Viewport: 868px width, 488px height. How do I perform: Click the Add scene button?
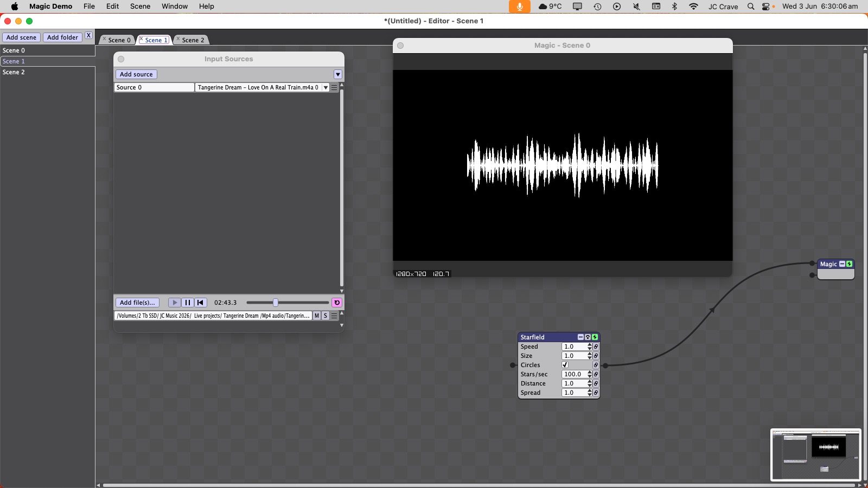pos(21,37)
